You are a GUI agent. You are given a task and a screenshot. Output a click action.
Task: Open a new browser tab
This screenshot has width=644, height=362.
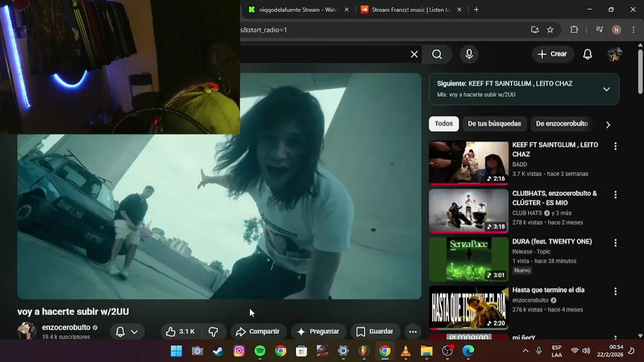point(476,10)
